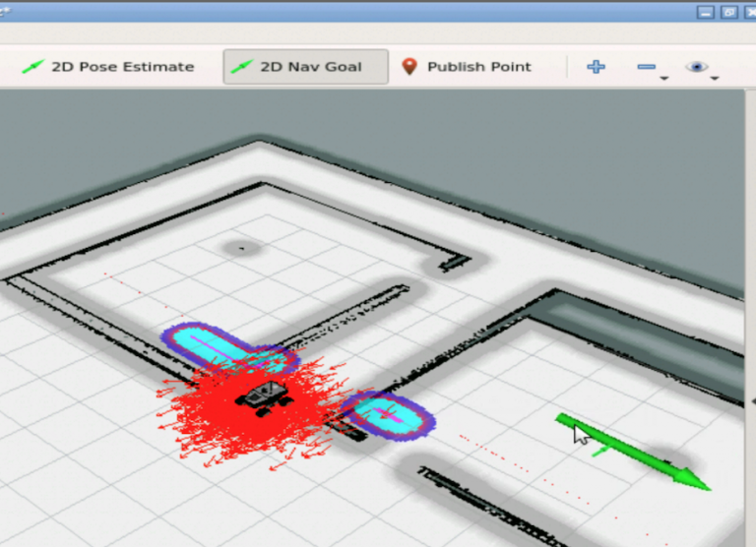Click the green nav goal arrow on the map

coord(633,452)
